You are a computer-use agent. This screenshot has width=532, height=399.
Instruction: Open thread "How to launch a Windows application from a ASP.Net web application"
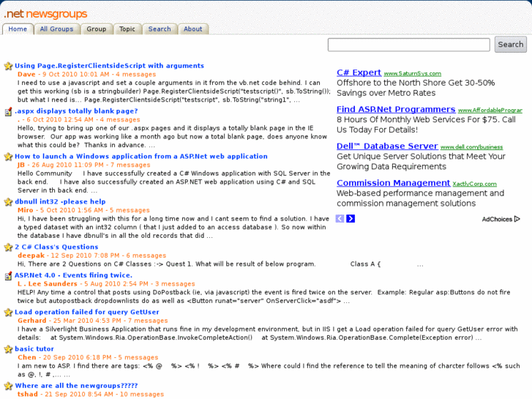(141, 156)
